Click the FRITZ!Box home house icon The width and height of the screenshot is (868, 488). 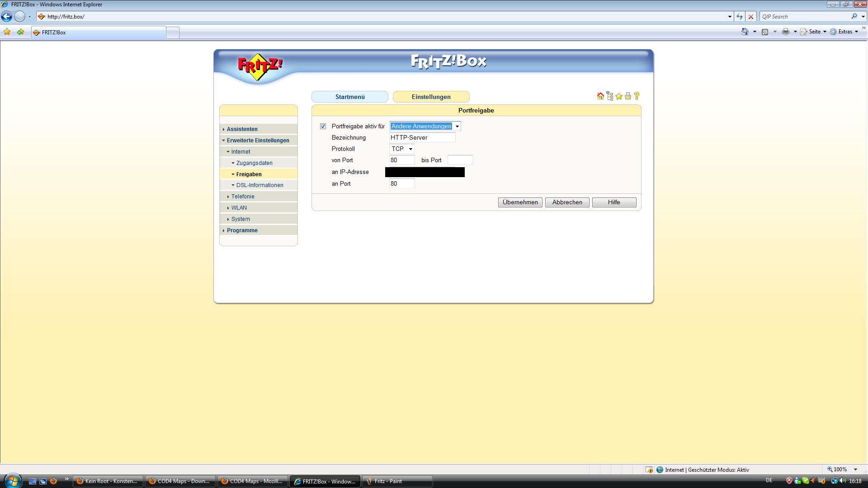click(600, 96)
